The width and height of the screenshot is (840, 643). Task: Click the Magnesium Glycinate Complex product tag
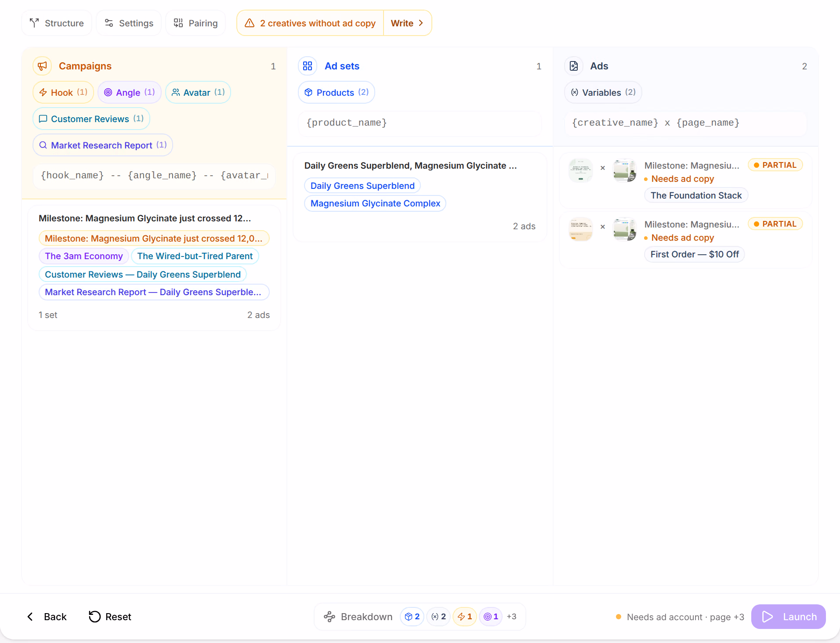pos(376,203)
